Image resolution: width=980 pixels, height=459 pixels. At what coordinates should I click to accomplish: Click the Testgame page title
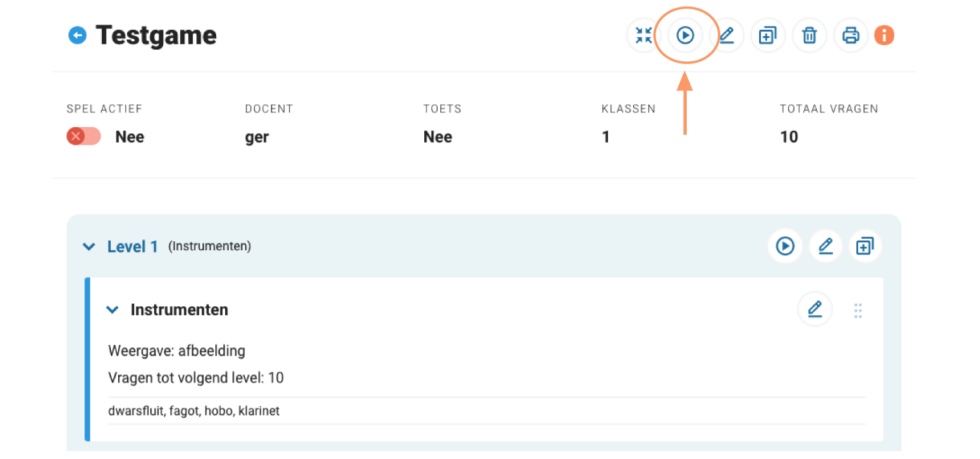(156, 35)
